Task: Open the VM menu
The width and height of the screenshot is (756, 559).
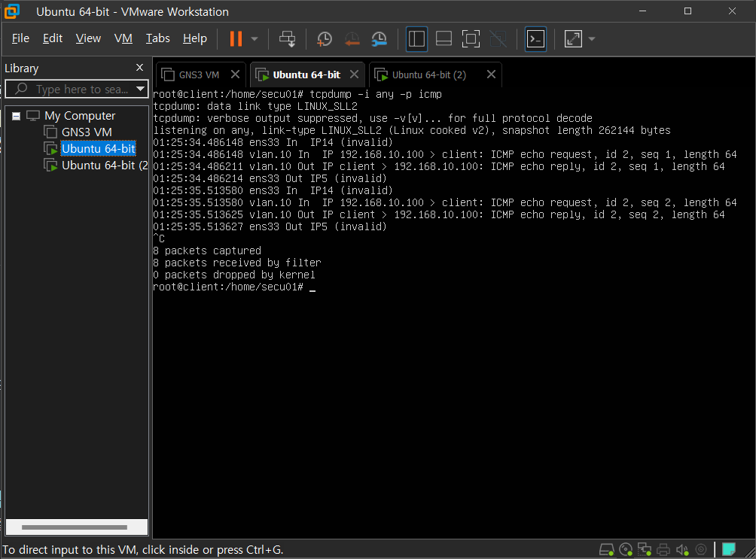Action: pos(123,38)
